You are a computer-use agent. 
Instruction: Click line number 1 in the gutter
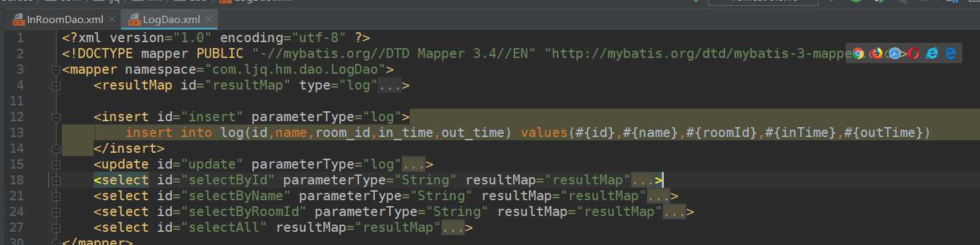pyautogui.click(x=20, y=38)
